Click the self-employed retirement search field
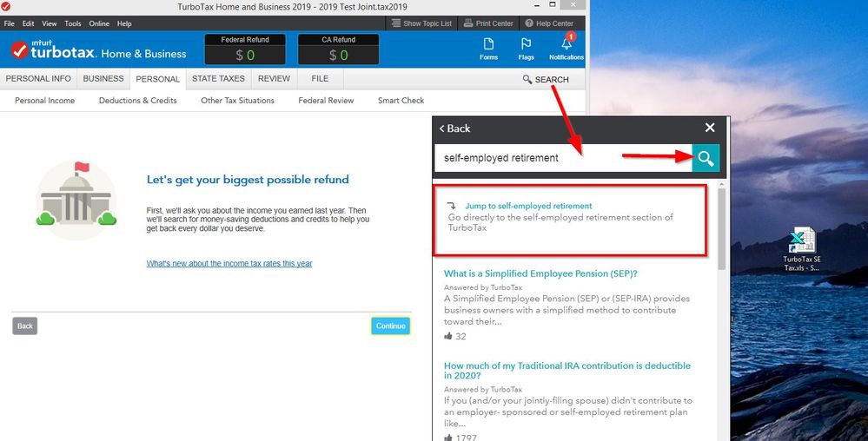 (561, 158)
